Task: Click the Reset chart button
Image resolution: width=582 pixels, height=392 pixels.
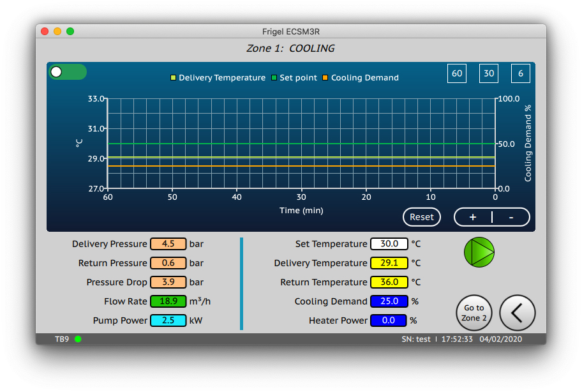Action: click(422, 217)
